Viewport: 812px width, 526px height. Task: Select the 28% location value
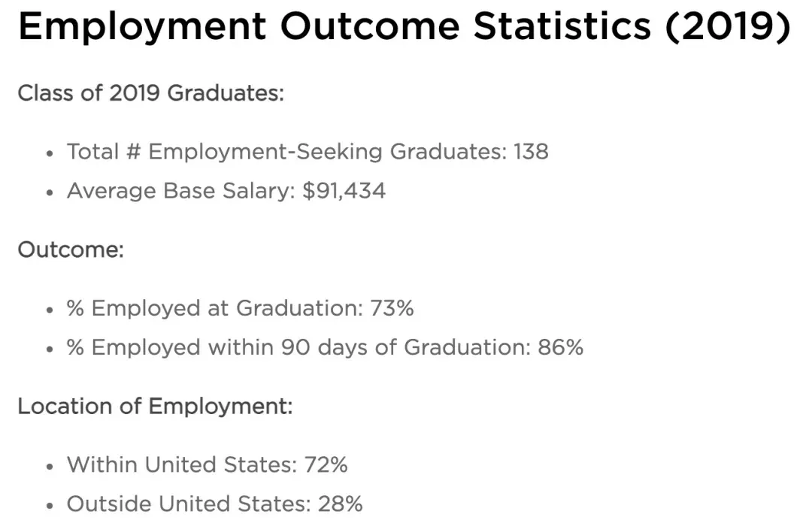(341, 503)
